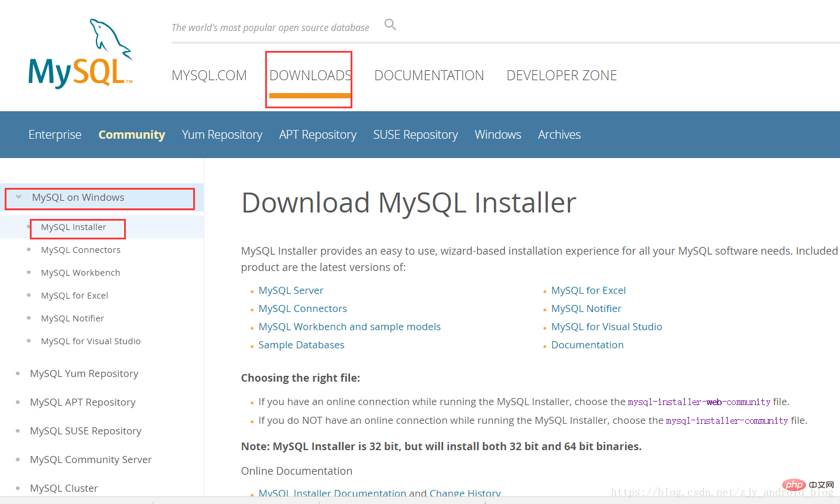This screenshot has width=840, height=504.
Task: Follow MySQL Workbench and sample models link
Action: 349,327
